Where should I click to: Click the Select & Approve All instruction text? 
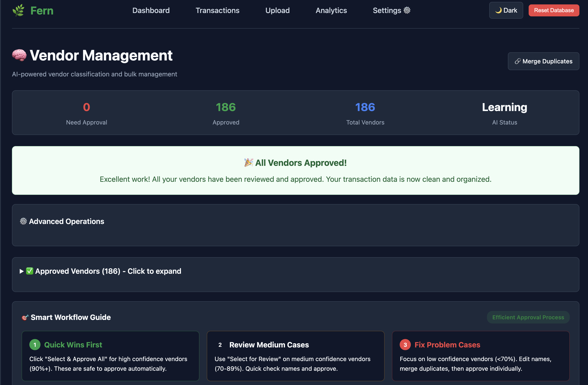point(108,364)
